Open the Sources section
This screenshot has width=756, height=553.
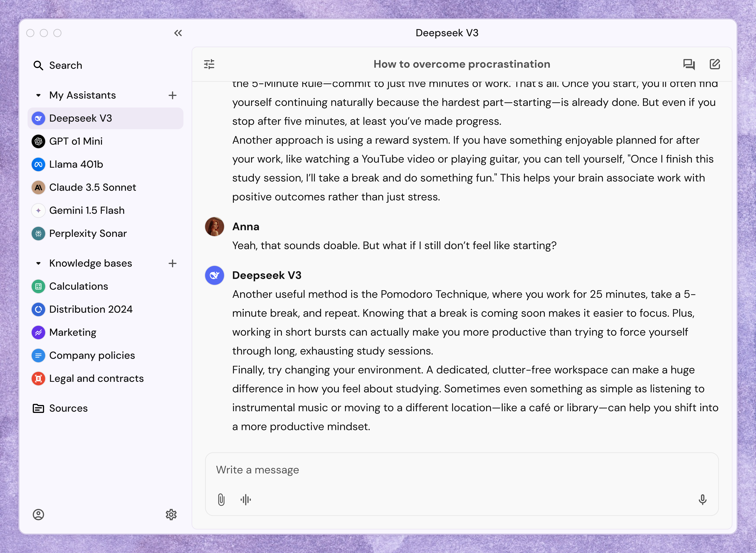tap(105, 408)
